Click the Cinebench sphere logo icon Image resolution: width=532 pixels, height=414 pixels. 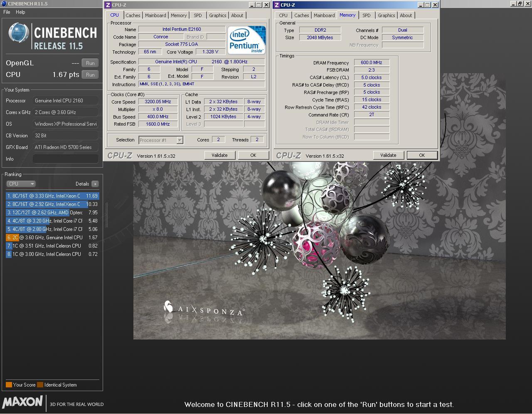coord(19,33)
